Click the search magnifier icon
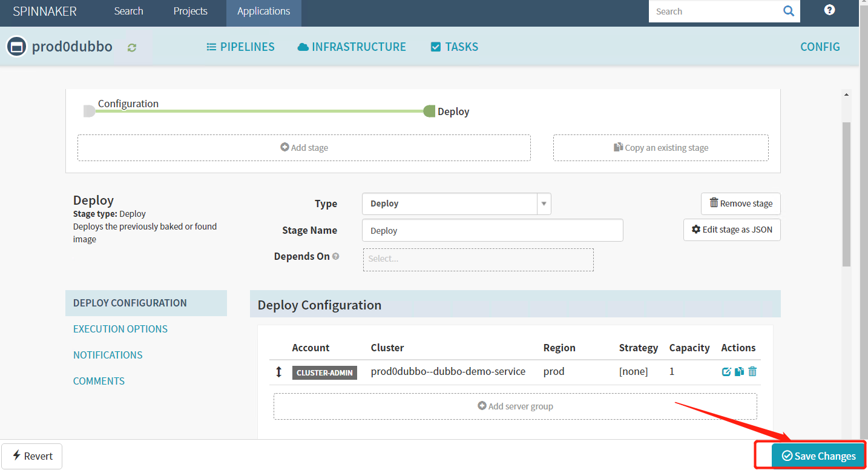This screenshot has width=868, height=470. tap(788, 11)
